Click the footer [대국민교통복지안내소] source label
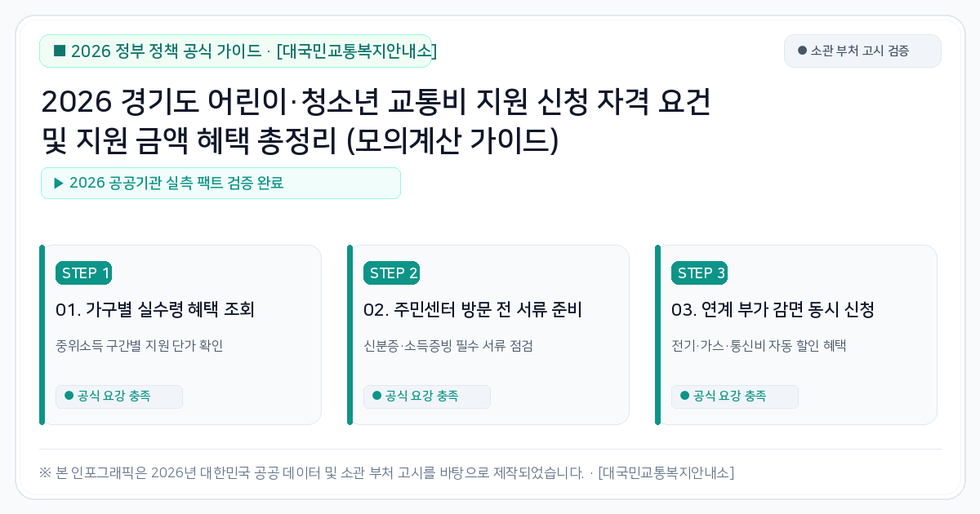 pyautogui.click(x=666, y=472)
